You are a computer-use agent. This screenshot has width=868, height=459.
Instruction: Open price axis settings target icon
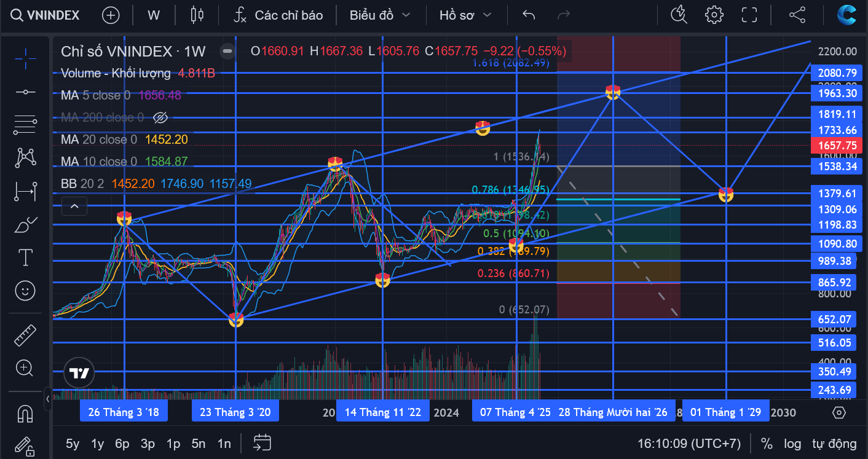pos(840,412)
